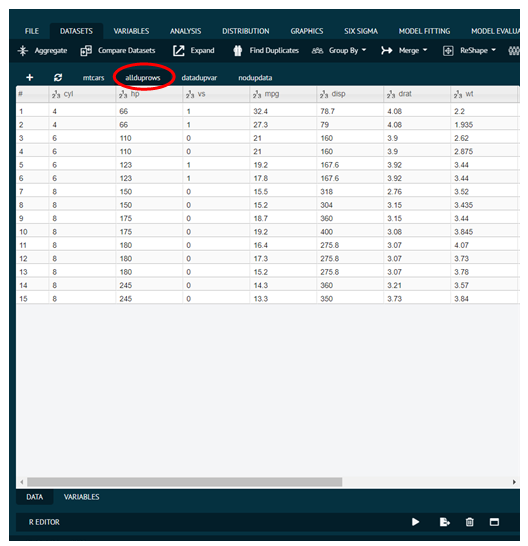Open the ANALYSIS tab

point(186,31)
